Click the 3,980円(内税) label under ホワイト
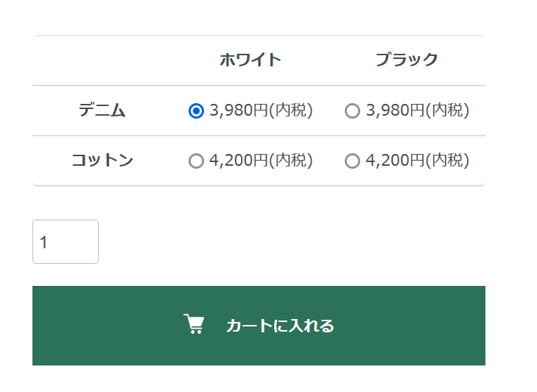The height and width of the screenshot is (392, 537). (x=261, y=111)
